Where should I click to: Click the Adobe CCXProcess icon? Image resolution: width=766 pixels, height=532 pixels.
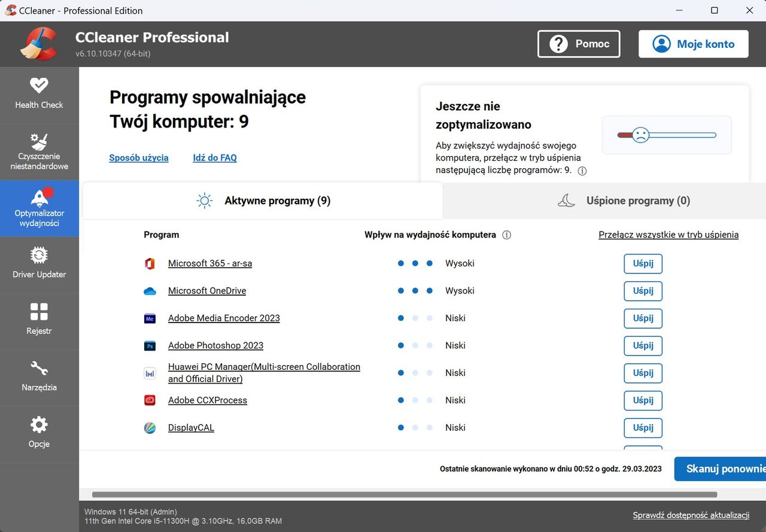150,400
